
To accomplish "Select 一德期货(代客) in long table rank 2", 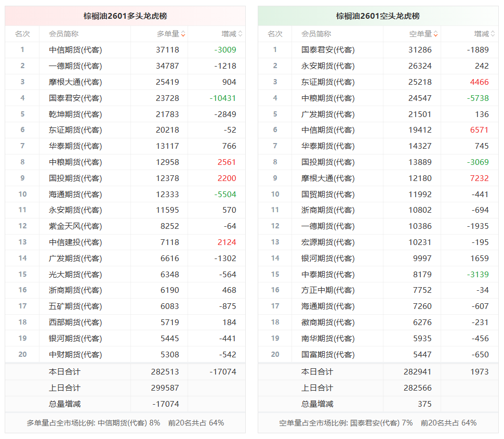I will click(75, 66).
